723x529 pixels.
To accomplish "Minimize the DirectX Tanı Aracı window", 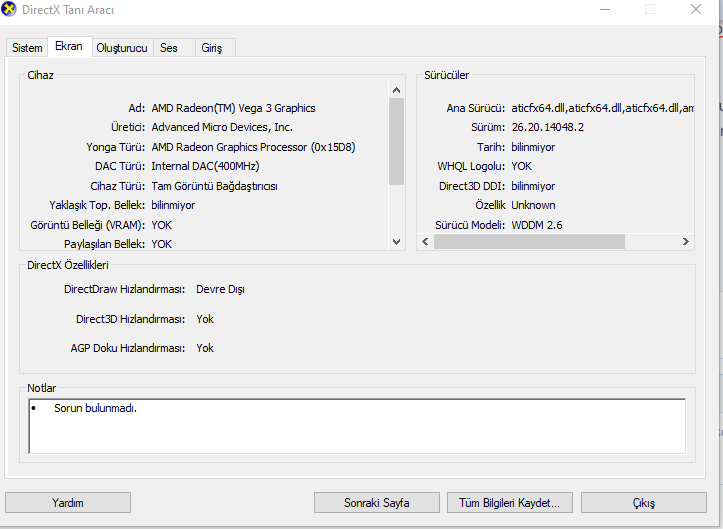I will (x=605, y=9).
